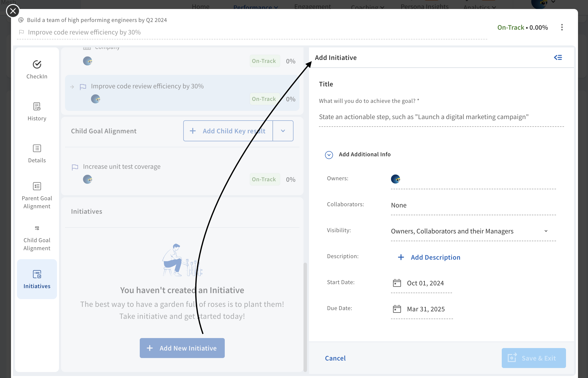Click the Collaborators None field
Viewport: 588px width, 378px height.
pyautogui.click(x=399, y=205)
